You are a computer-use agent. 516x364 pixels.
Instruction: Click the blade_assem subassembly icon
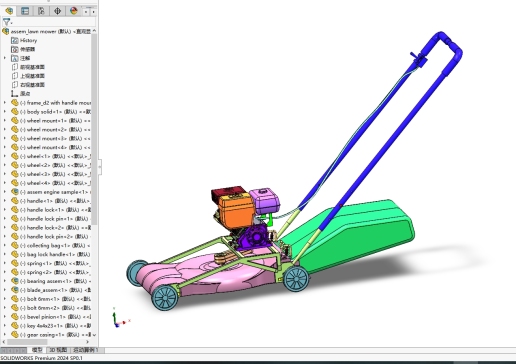click(14, 290)
